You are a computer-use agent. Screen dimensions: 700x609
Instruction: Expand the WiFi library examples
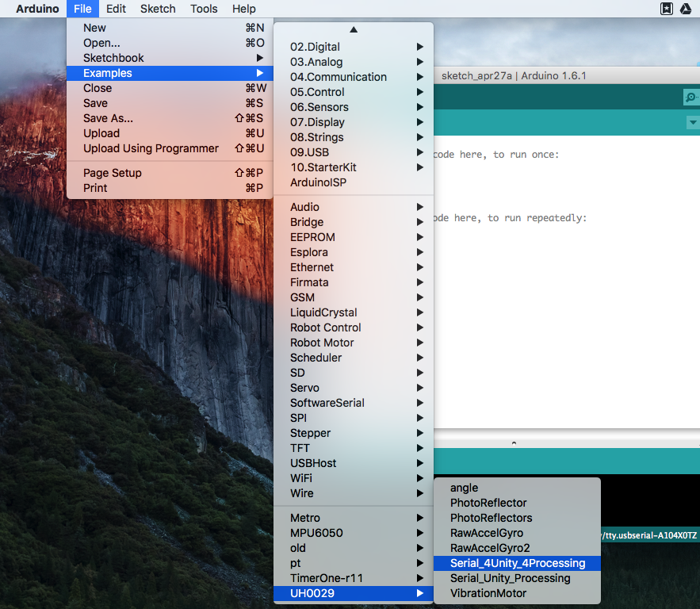point(354,478)
